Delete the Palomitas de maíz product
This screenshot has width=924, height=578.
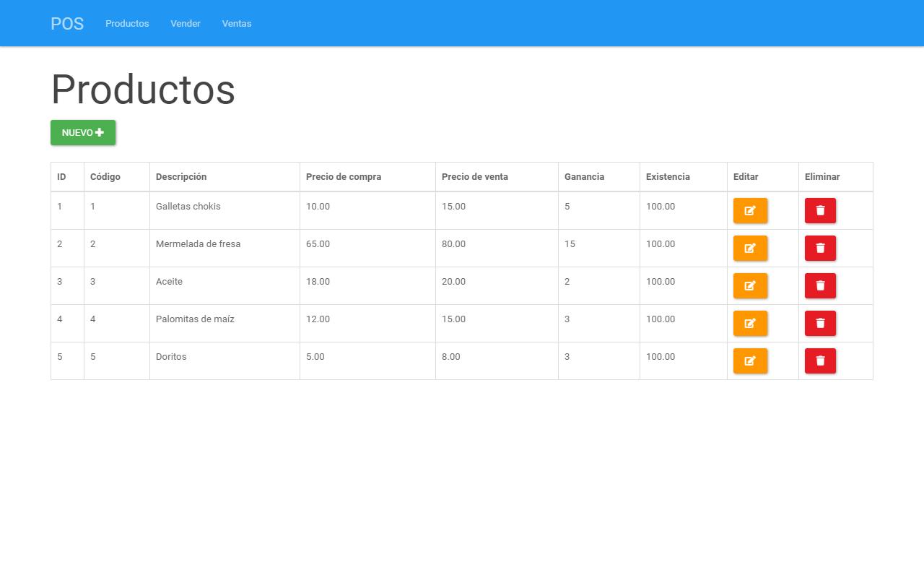(x=820, y=323)
